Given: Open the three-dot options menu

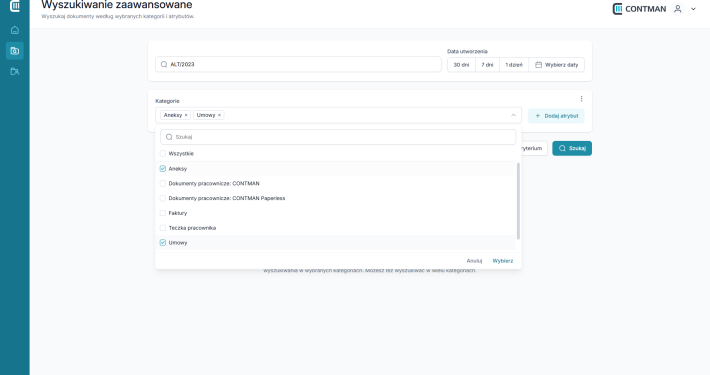Looking at the screenshot, I should pos(581,99).
